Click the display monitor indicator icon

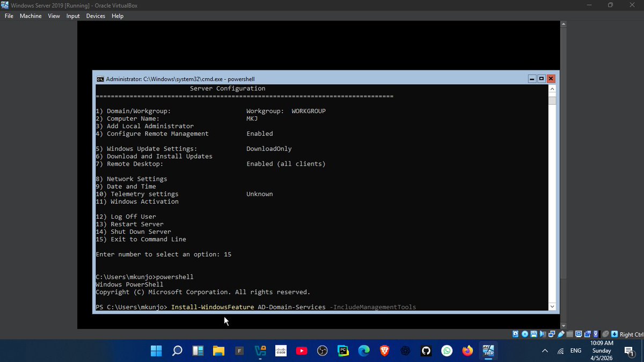pos(579,334)
